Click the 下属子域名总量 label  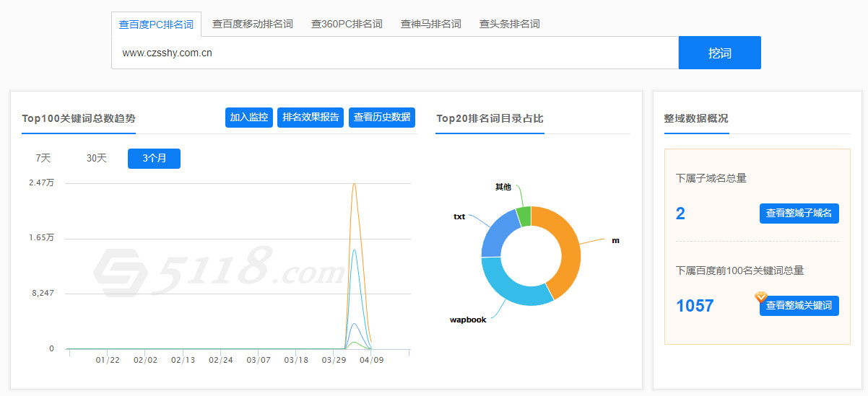(x=711, y=178)
